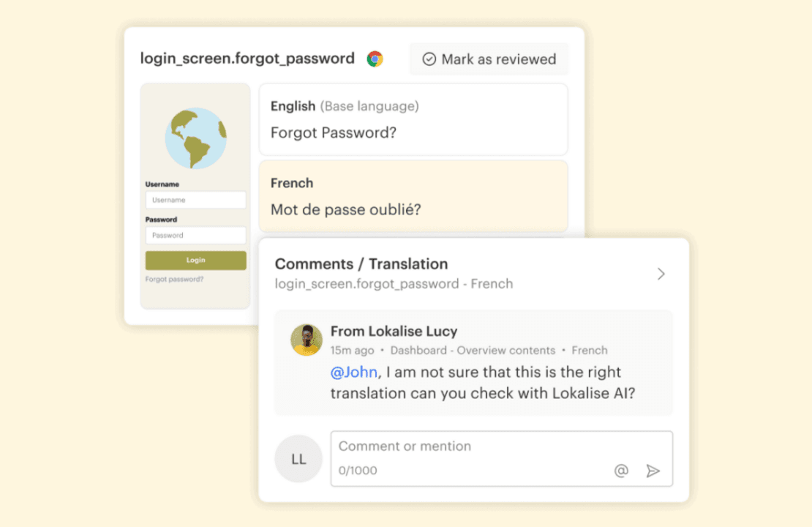Send the comment using the paper plane icon
The width and height of the screenshot is (812, 527).
pos(654,471)
